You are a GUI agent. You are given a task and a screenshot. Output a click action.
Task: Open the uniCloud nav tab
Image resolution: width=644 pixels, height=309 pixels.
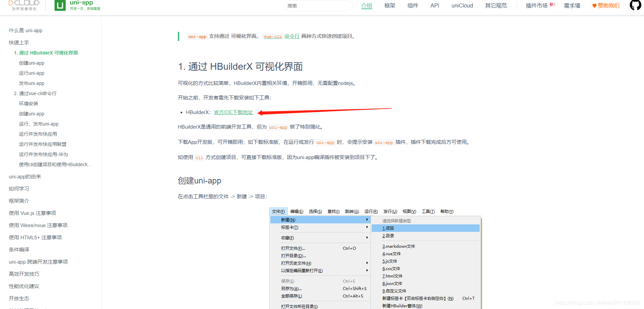coord(462,6)
